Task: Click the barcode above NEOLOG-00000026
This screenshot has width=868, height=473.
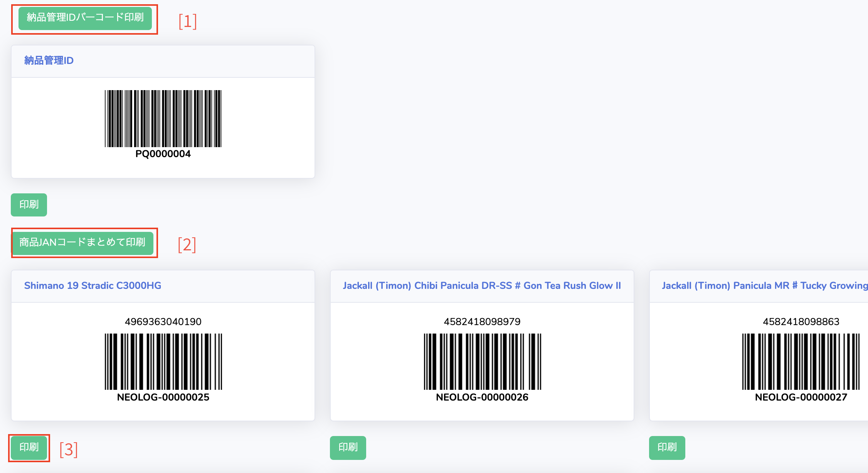Action: coord(482,362)
